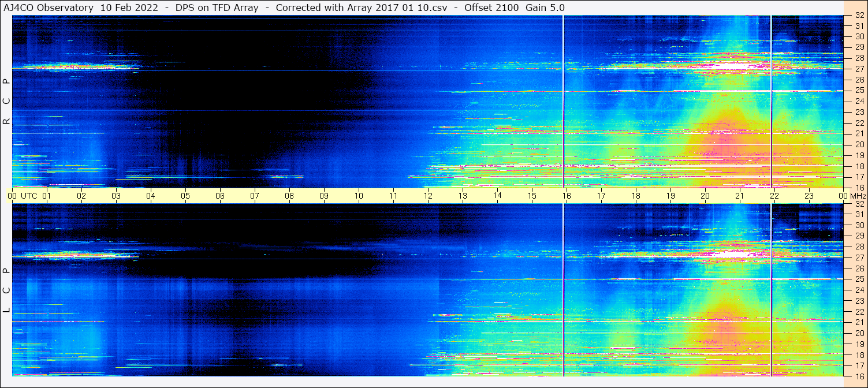Click the white vertical marker near 16 UTC in LCP panel

pyautogui.click(x=563, y=290)
